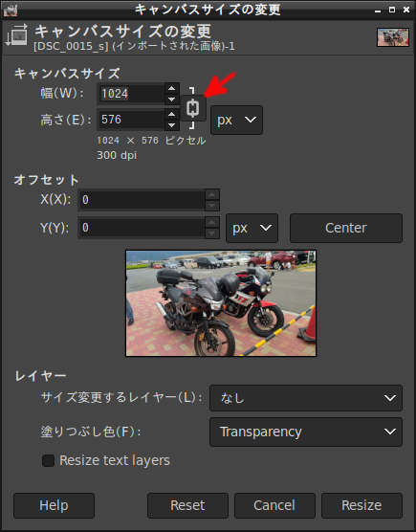Decrease height value with down arrow

(172, 124)
